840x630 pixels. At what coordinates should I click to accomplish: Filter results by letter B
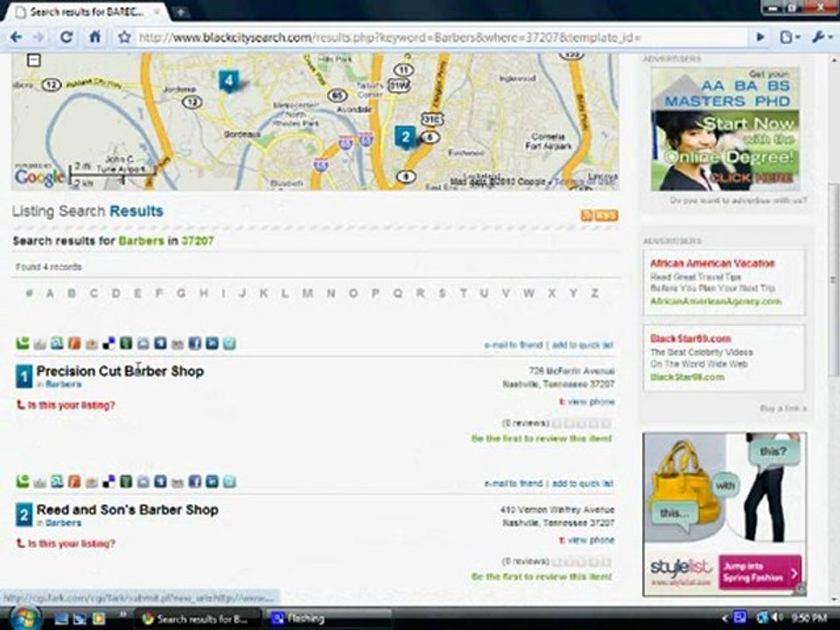[x=71, y=293]
